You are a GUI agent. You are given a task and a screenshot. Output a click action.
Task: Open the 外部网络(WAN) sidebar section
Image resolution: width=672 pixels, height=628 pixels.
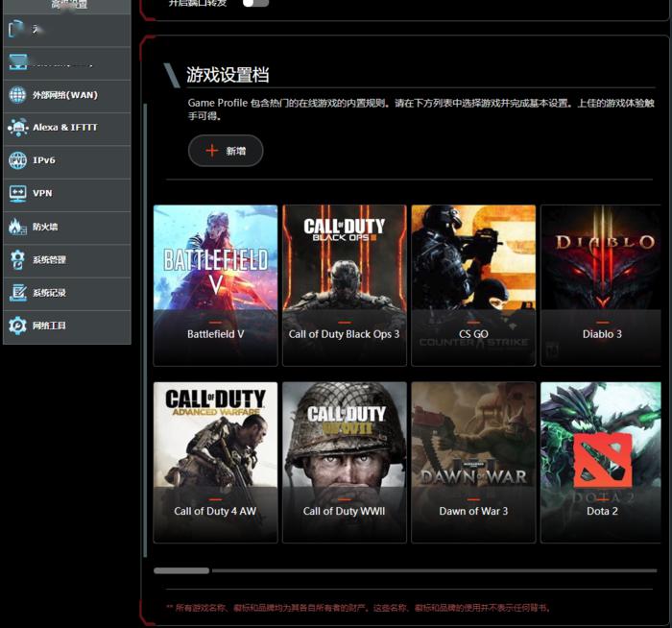[66, 95]
